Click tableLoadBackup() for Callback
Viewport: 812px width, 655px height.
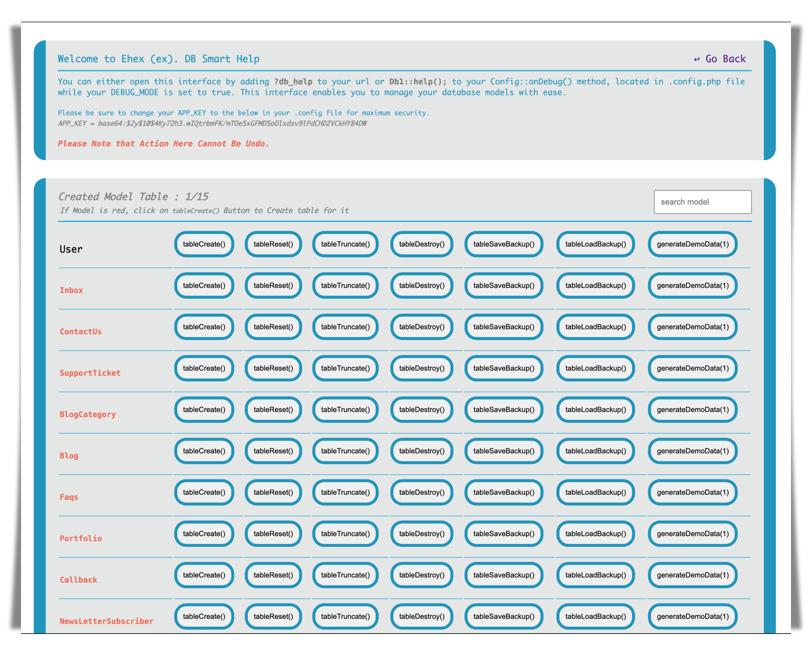[x=596, y=576]
